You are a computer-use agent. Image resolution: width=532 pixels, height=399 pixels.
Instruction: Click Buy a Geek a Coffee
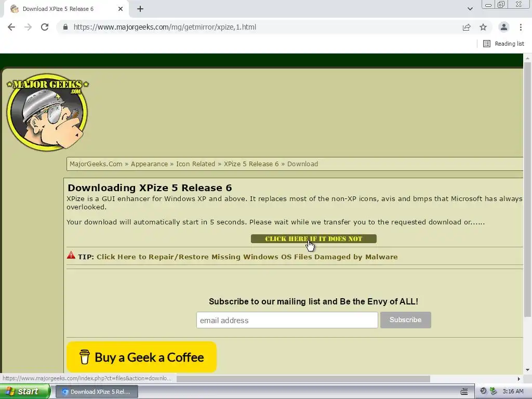pos(141,357)
